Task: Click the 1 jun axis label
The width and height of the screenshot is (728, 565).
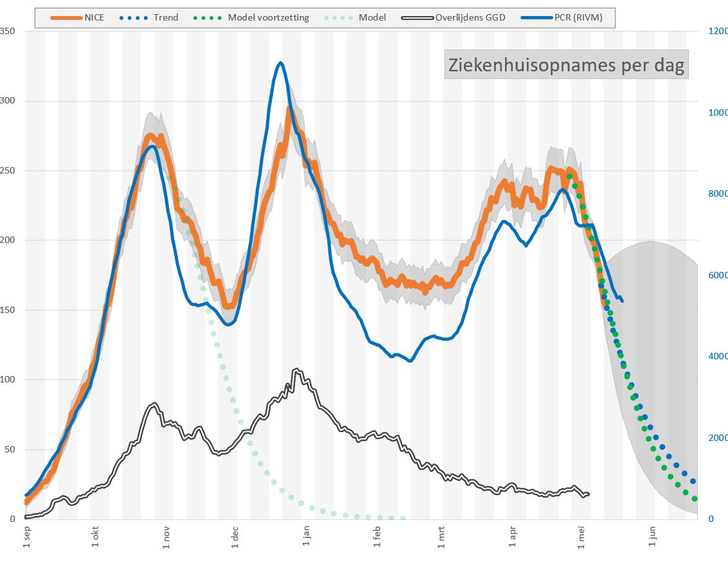Action: [x=652, y=536]
